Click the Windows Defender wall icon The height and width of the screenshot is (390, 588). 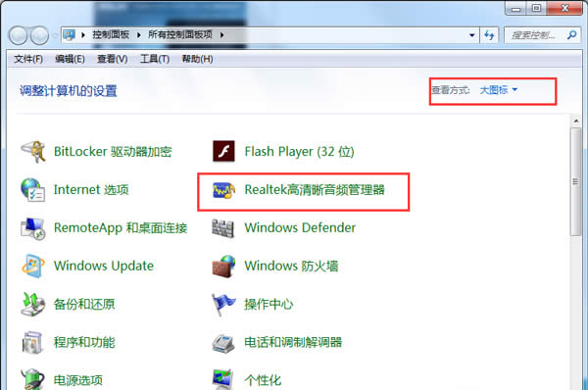click(222, 228)
